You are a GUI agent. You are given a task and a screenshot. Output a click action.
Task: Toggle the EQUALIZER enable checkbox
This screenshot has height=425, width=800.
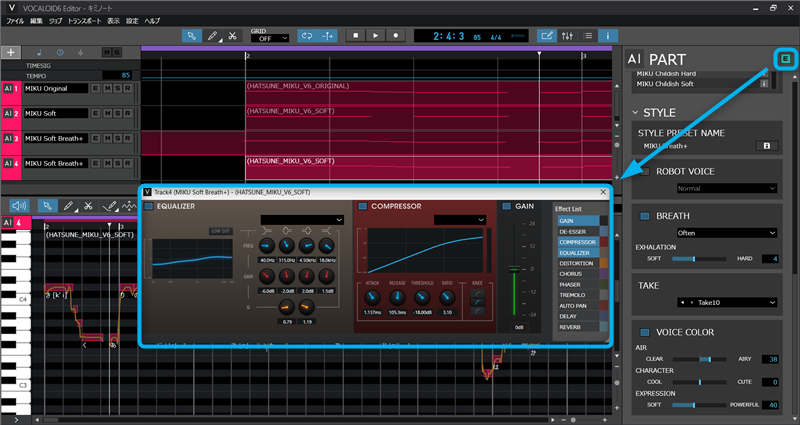coord(148,206)
